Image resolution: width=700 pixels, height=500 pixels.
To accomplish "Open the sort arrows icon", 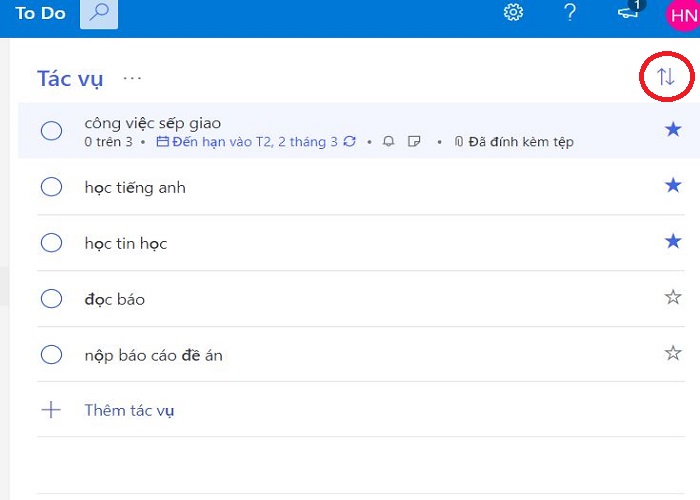I will click(666, 77).
